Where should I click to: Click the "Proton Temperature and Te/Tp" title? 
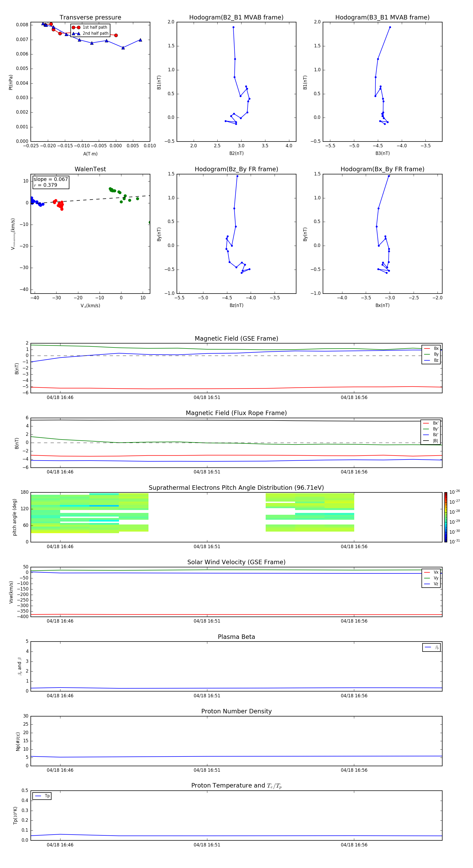[236, 785]
